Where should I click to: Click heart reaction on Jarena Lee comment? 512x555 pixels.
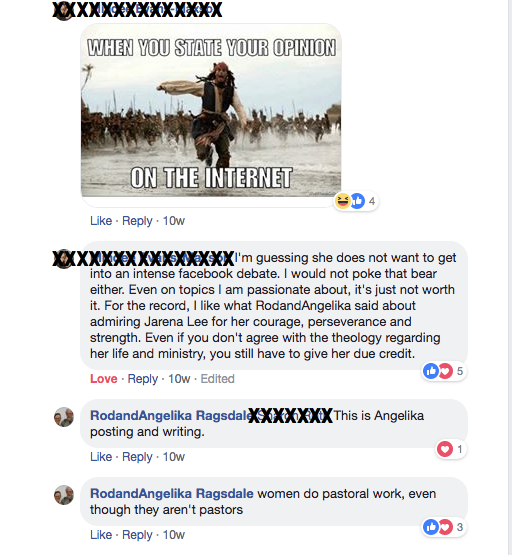click(x=446, y=371)
